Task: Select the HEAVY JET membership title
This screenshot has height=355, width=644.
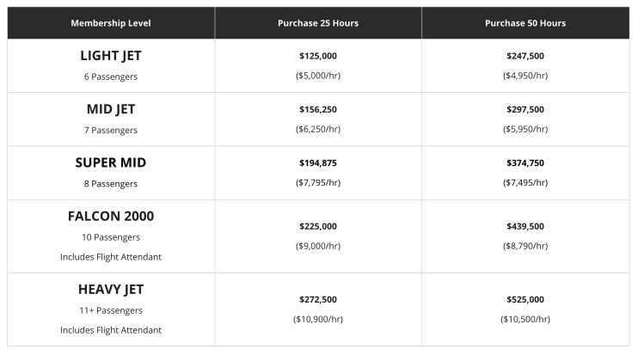Action: pyautogui.click(x=111, y=289)
